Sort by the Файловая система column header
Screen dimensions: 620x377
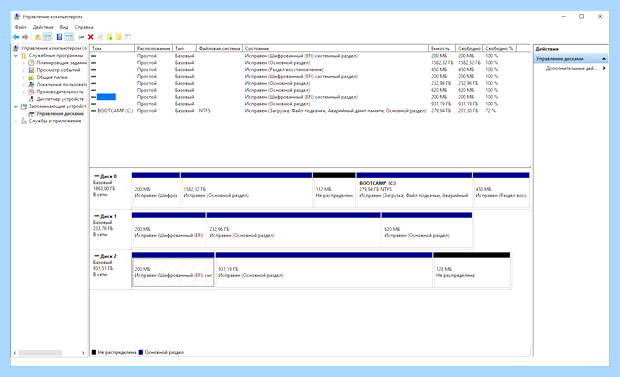point(219,48)
